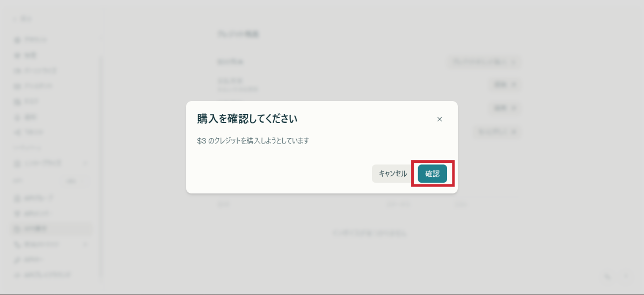Close the purchase confirmation dialog with X

tap(440, 119)
